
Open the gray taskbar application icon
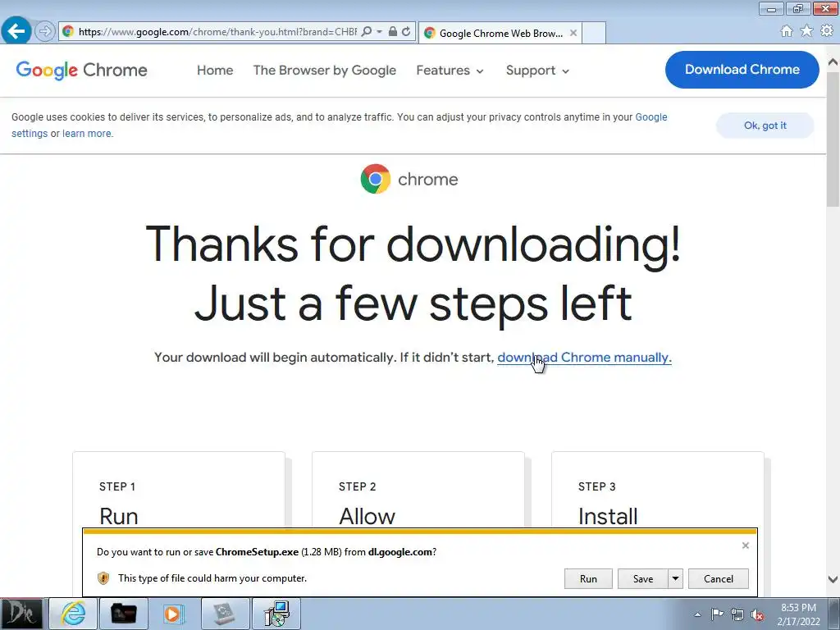click(x=225, y=614)
